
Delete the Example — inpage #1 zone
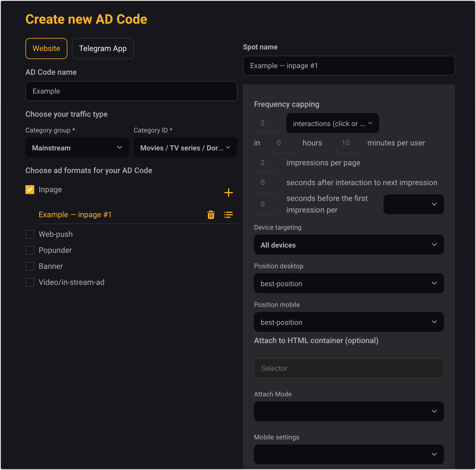[x=211, y=215]
